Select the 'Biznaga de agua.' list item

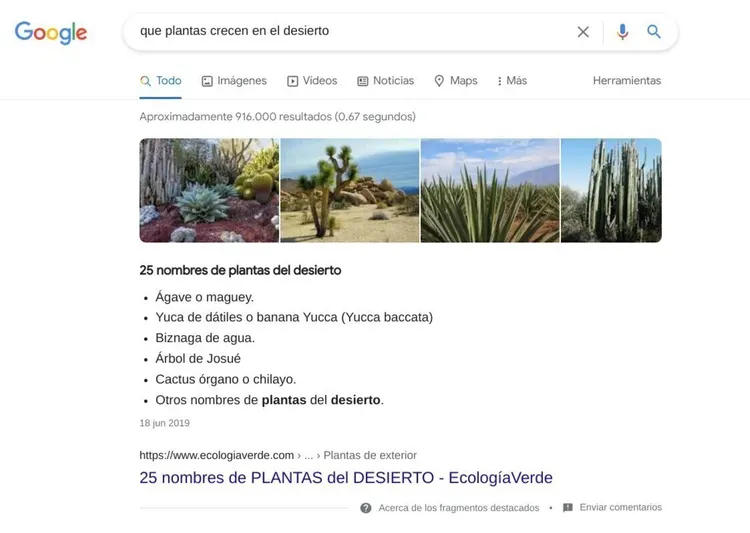(205, 338)
